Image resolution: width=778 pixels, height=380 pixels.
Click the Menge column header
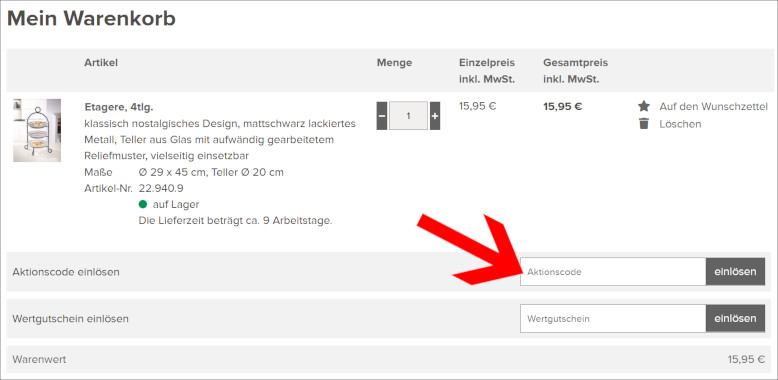click(x=394, y=63)
